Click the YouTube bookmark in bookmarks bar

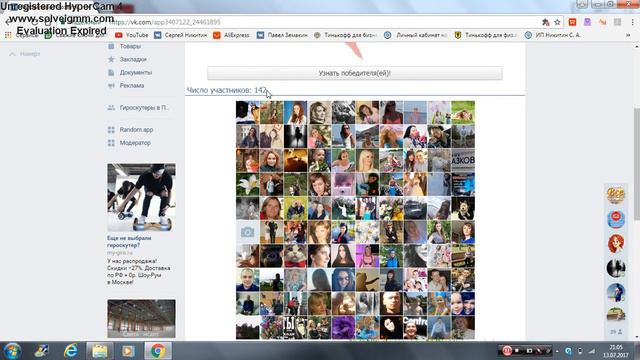coord(131,35)
